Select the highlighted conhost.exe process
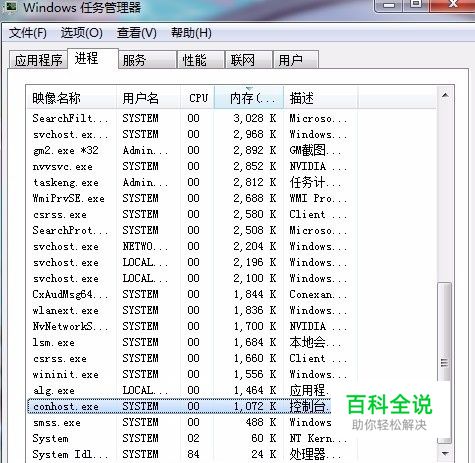The image size is (475, 463). coord(180,406)
